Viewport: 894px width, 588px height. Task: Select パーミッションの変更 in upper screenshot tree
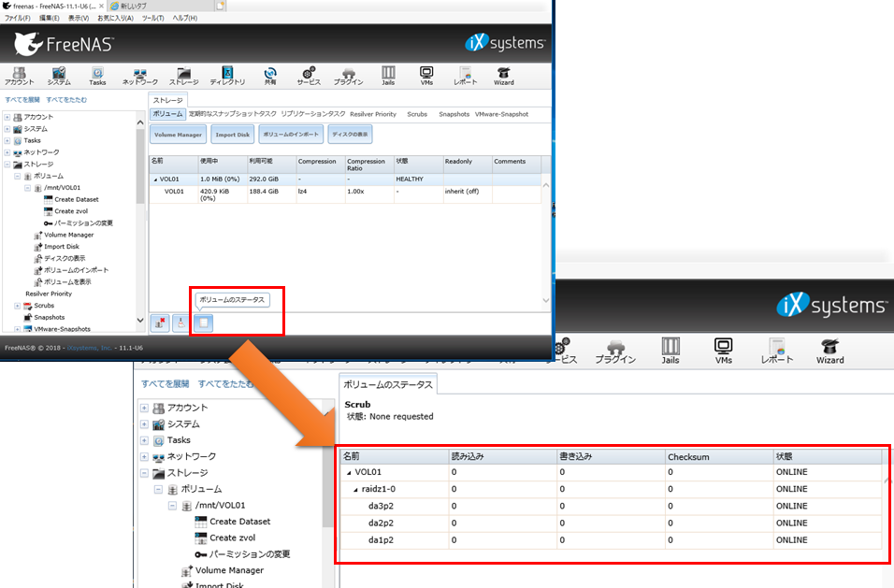point(83,222)
